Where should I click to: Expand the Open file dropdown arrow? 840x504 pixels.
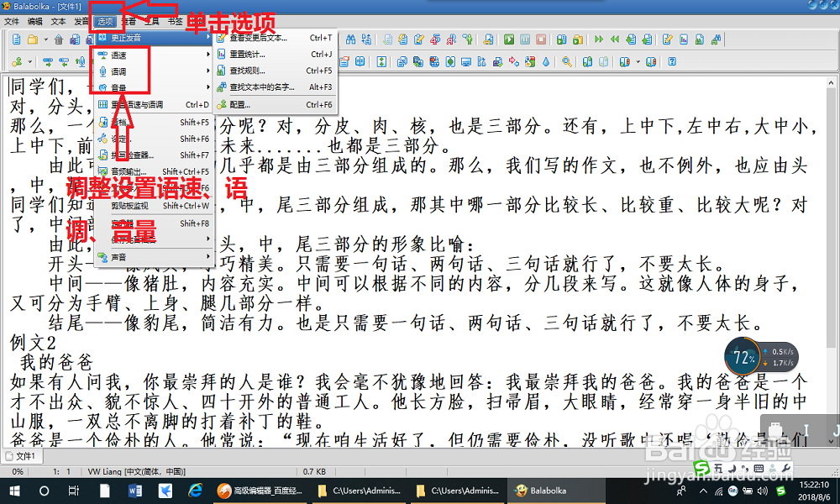click(45, 39)
